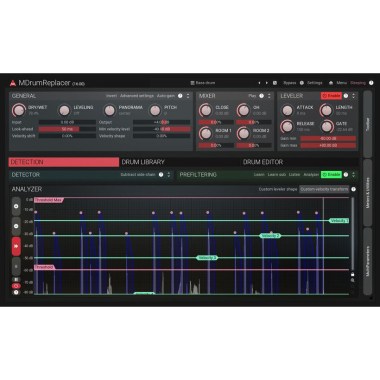
Task: Open the Mixer section help icon
Action: click(261, 96)
